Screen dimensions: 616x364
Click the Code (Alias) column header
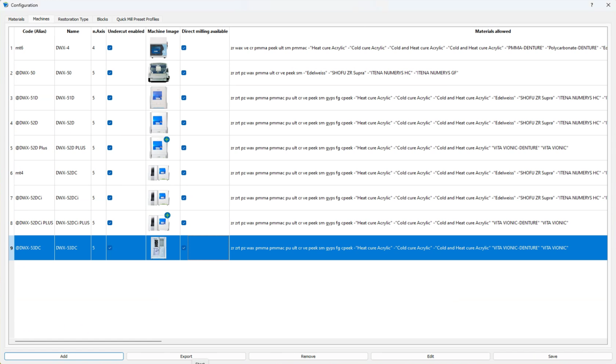pyautogui.click(x=34, y=31)
